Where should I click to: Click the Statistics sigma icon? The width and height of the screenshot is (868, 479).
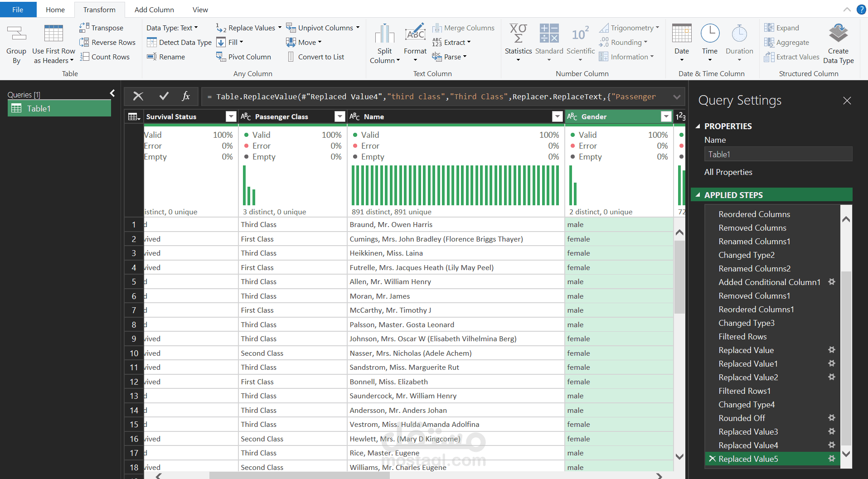point(518,34)
